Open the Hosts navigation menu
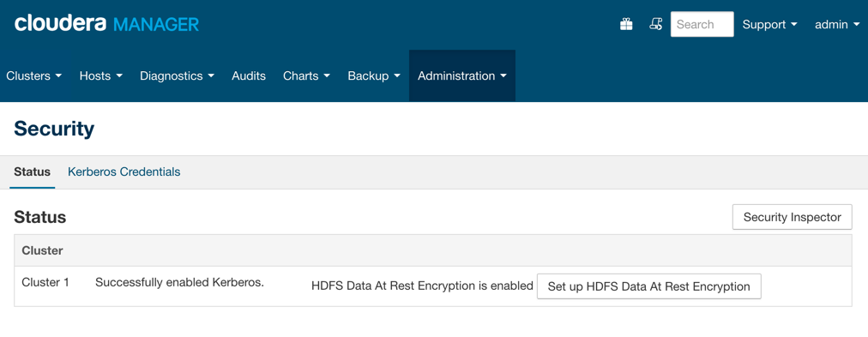868x337 pixels. point(100,75)
